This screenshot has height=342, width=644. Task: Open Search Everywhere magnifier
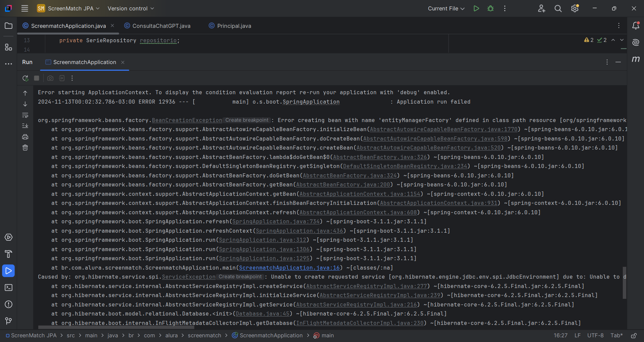tap(558, 8)
